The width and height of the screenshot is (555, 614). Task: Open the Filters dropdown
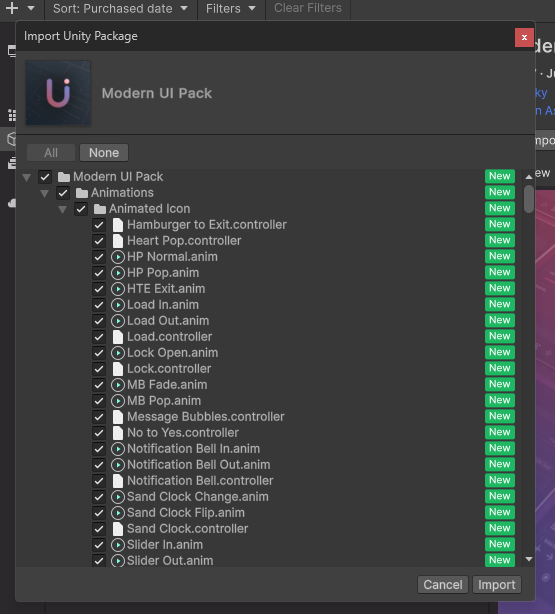click(x=231, y=8)
